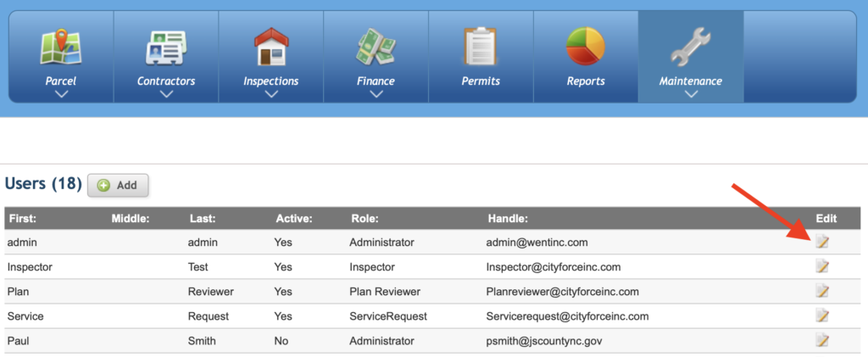Click the Maintenance wrench icon
The width and height of the screenshot is (868, 357).
[690, 47]
